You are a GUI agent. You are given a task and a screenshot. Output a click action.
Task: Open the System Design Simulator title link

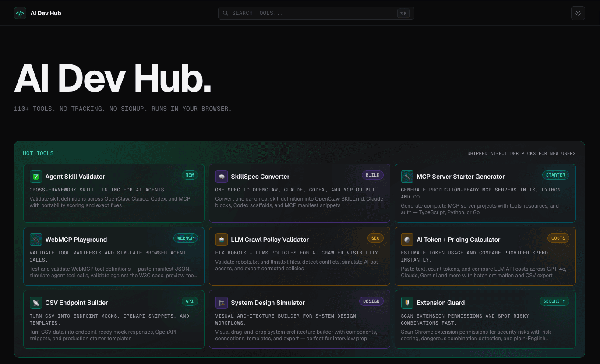pyautogui.click(x=268, y=303)
